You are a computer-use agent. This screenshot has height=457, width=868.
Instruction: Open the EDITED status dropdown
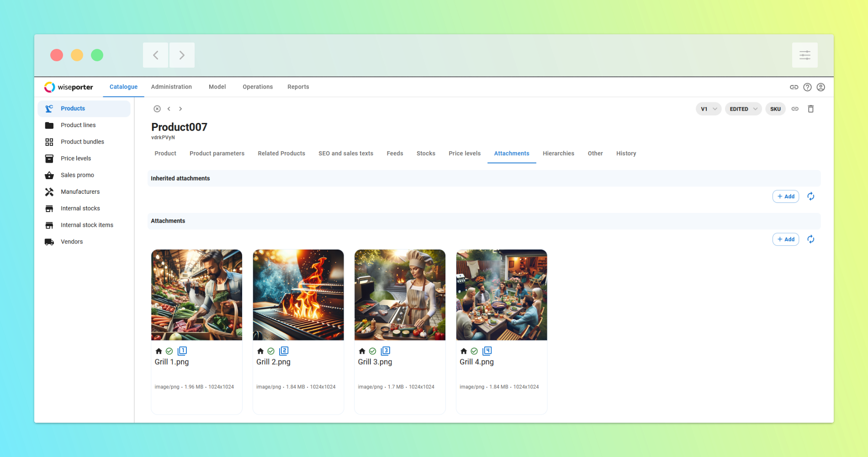[743, 109]
